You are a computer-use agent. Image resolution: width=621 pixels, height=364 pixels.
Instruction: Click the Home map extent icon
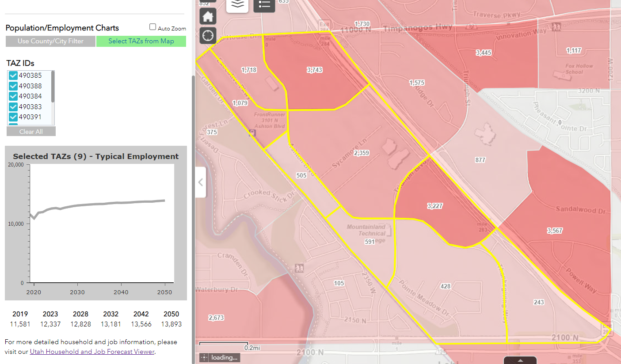208,17
